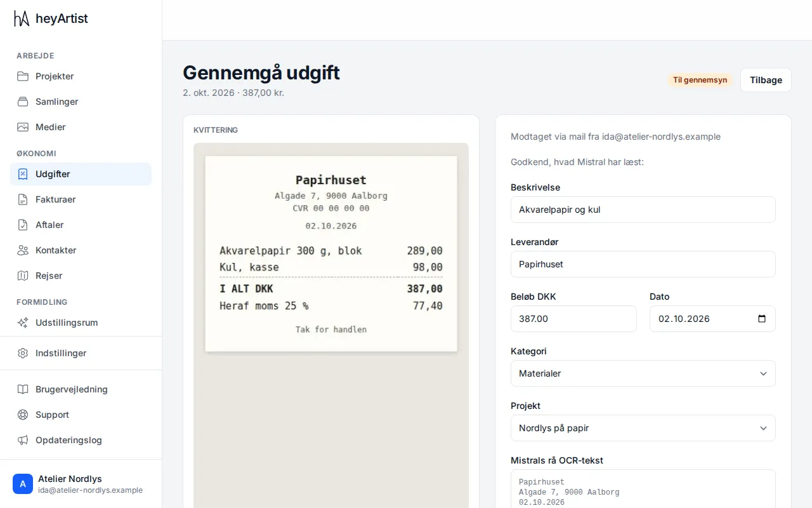Screen dimensions: 812x508
Task: Click the Mistrals rå OCR-tekst textarea
Action: [x=643, y=489]
